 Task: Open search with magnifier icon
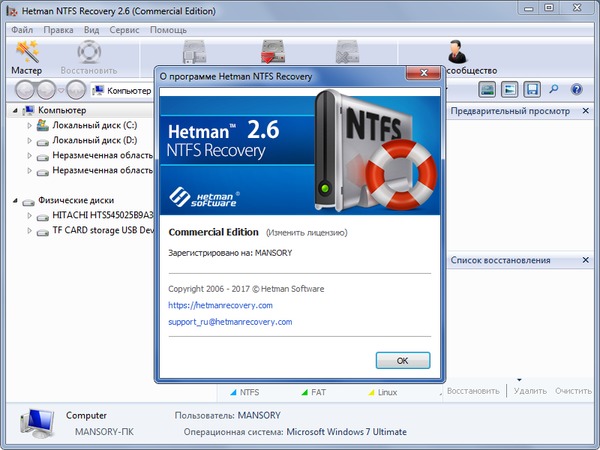[x=554, y=90]
